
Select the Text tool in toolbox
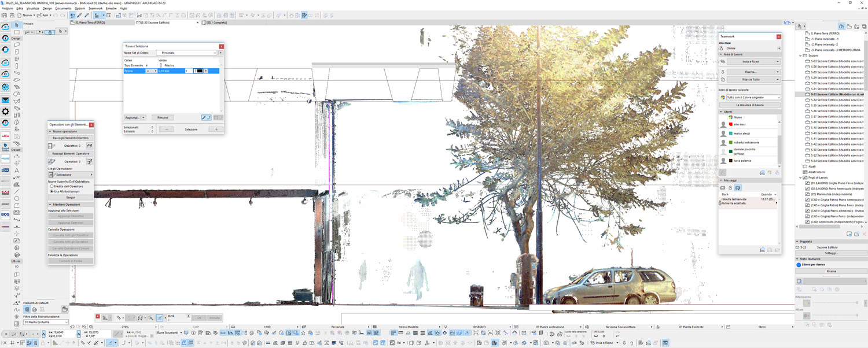[17, 171]
